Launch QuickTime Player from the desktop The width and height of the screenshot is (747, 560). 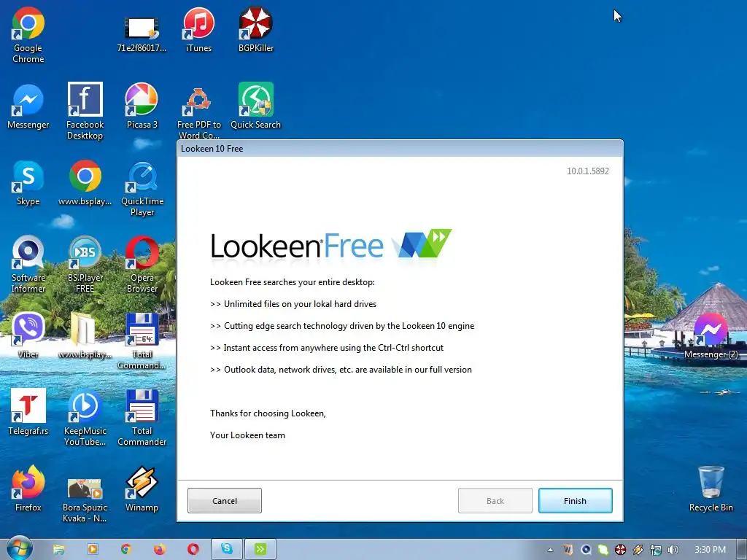point(142,189)
